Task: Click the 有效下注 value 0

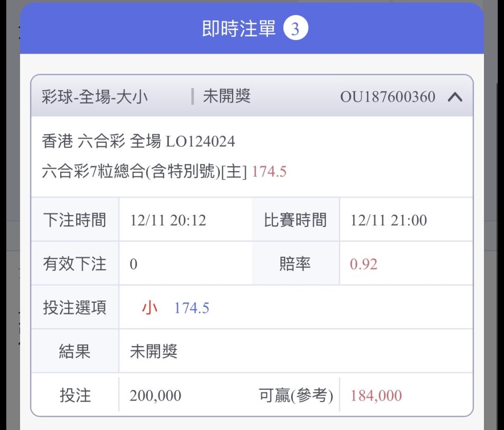Action: (x=133, y=264)
